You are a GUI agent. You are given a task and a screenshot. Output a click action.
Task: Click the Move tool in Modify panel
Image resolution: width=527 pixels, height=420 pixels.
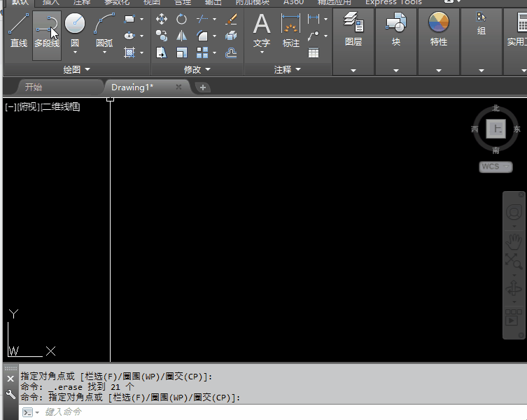click(x=162, y=19)
